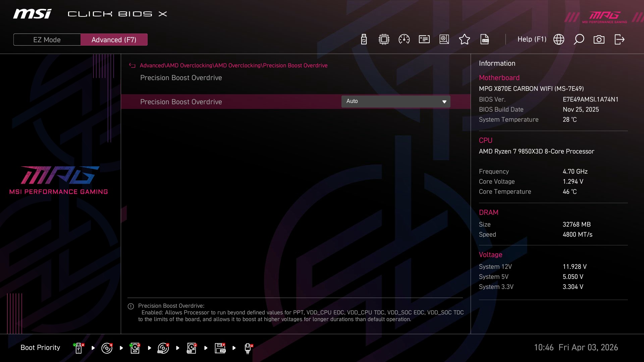
Task: Select the USB floppy boot device icon
Action: pos(220,348)
